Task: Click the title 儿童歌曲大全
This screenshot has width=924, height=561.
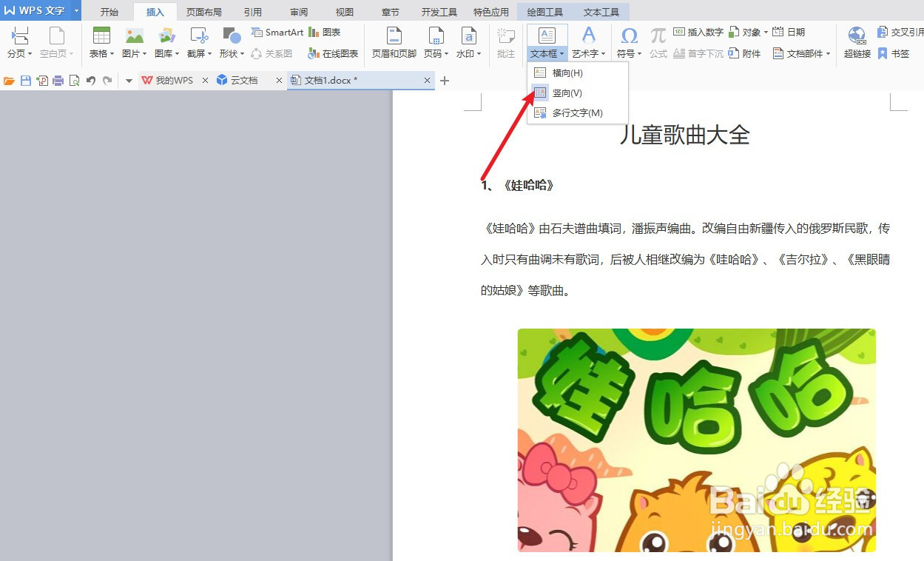Action: coord(685,135)
